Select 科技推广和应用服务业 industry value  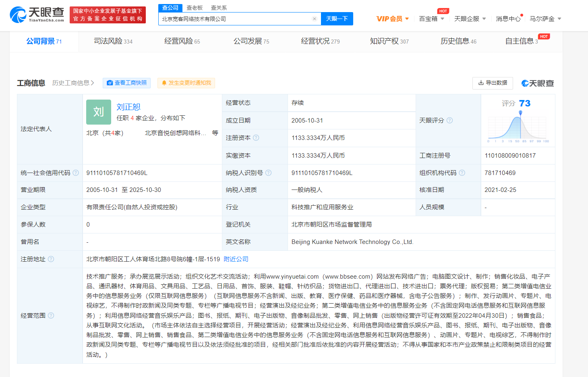(x=322, y=207)
